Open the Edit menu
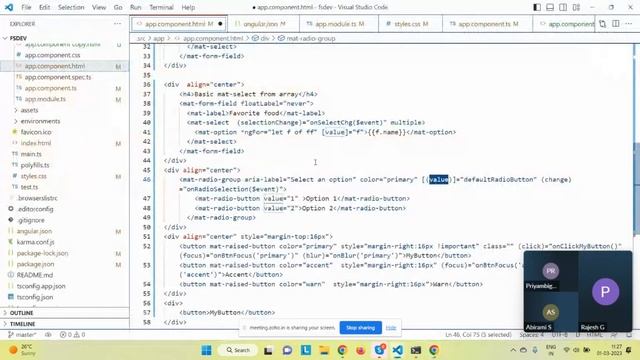The width and height of the screenshot is (640, 360). [44, 7]
